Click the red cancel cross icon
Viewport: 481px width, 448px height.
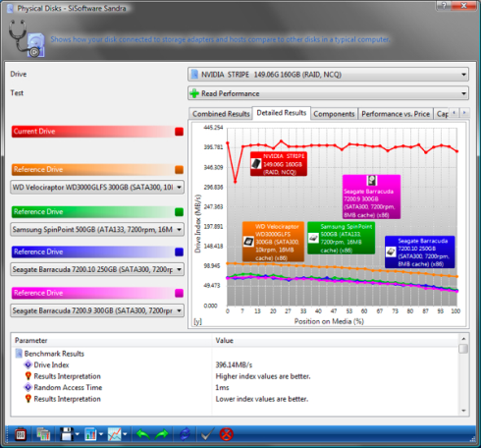click(x=226, y=434)
